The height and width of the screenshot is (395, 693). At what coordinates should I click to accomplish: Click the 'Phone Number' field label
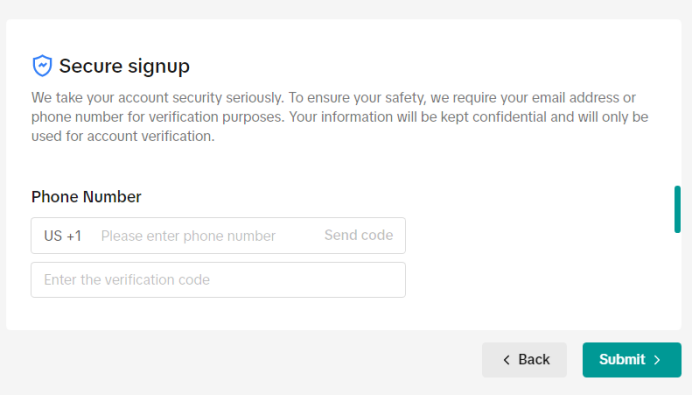click(86, 197)
